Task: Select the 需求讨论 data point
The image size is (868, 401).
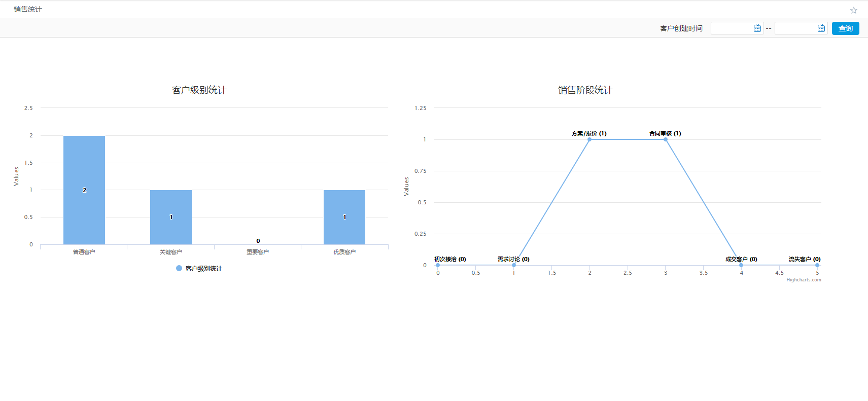Action: [514, 265]
